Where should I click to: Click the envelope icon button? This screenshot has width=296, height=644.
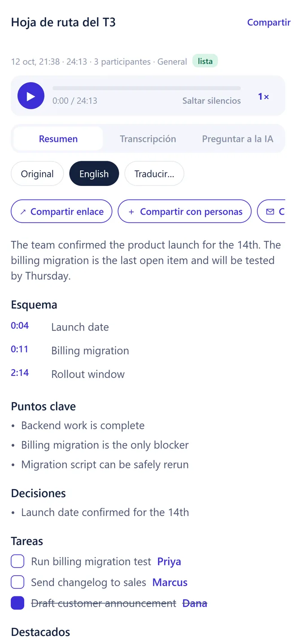[271, 212]
